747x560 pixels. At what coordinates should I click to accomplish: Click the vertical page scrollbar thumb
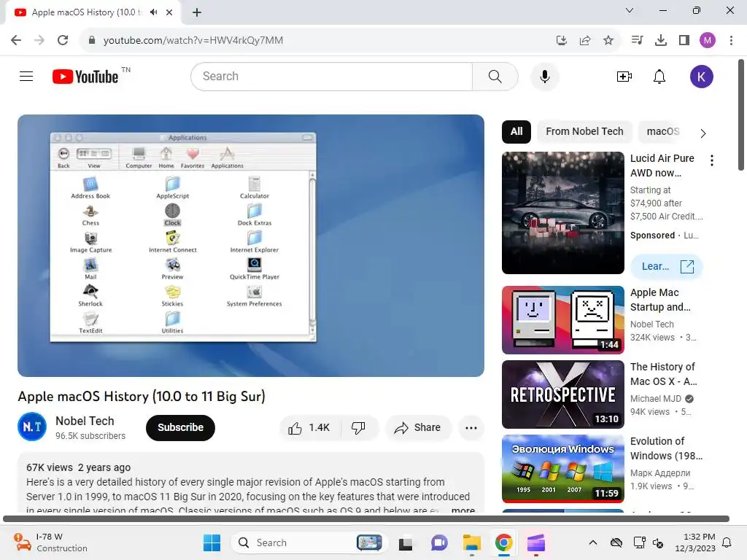click(741, 114)
